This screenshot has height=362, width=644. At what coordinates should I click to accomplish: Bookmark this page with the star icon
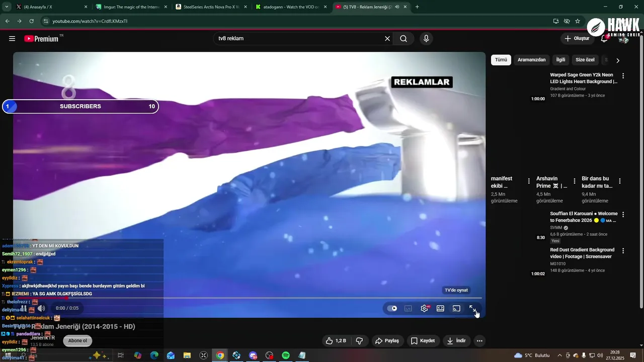578,21
